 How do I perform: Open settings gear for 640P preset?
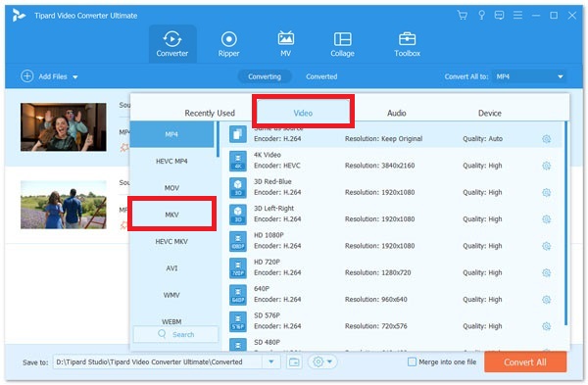(547, 300)
